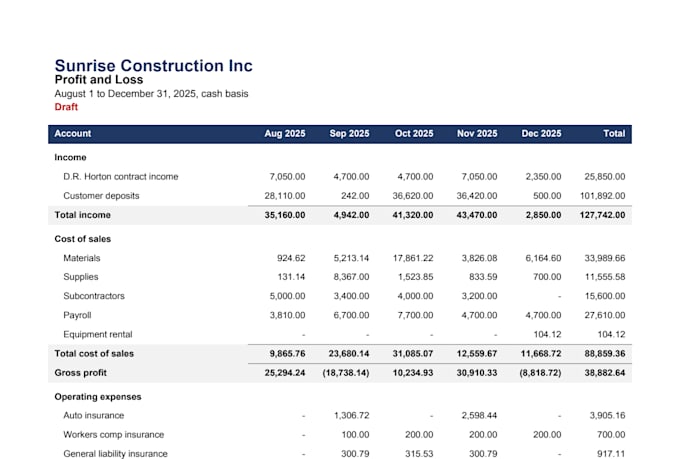Viewport: 680px width, 459px height.
Task: Click the 924.62 Materials value
Action: pos(291,258)
